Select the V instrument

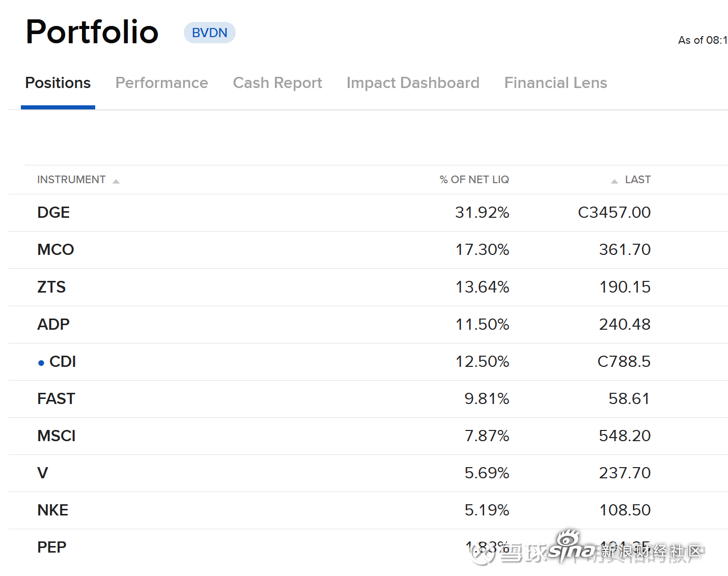[x=43, y=473]
